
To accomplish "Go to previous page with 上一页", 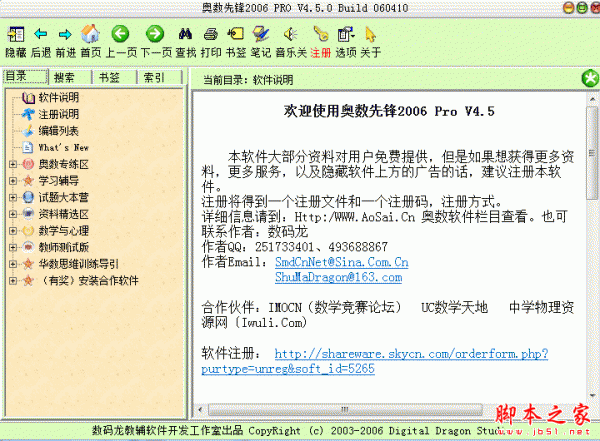I will (121, 34).
